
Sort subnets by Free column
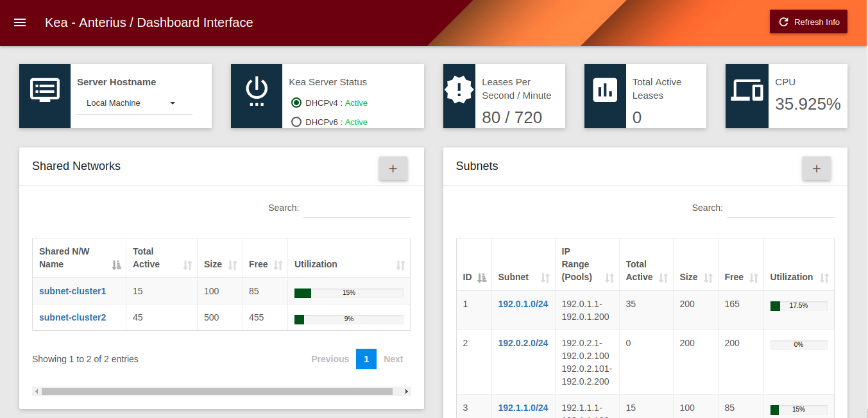pyautogui.click(x=741, y=264)
